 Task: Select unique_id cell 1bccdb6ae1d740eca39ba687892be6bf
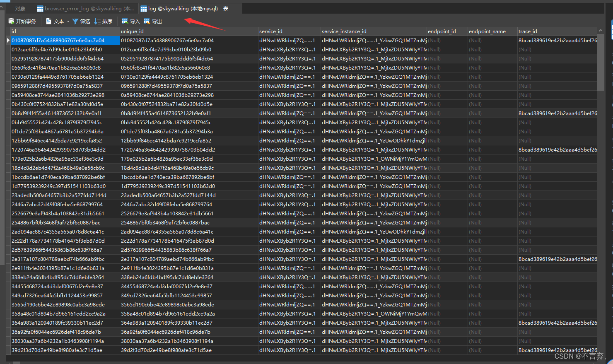click(x=189, y=177)
